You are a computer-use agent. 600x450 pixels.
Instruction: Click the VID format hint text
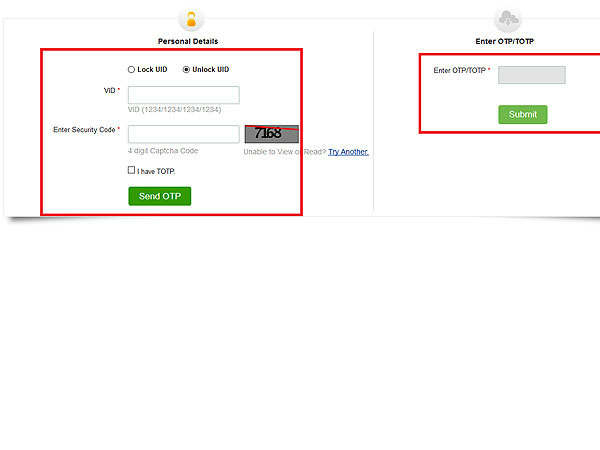click(x=174, y=109)
